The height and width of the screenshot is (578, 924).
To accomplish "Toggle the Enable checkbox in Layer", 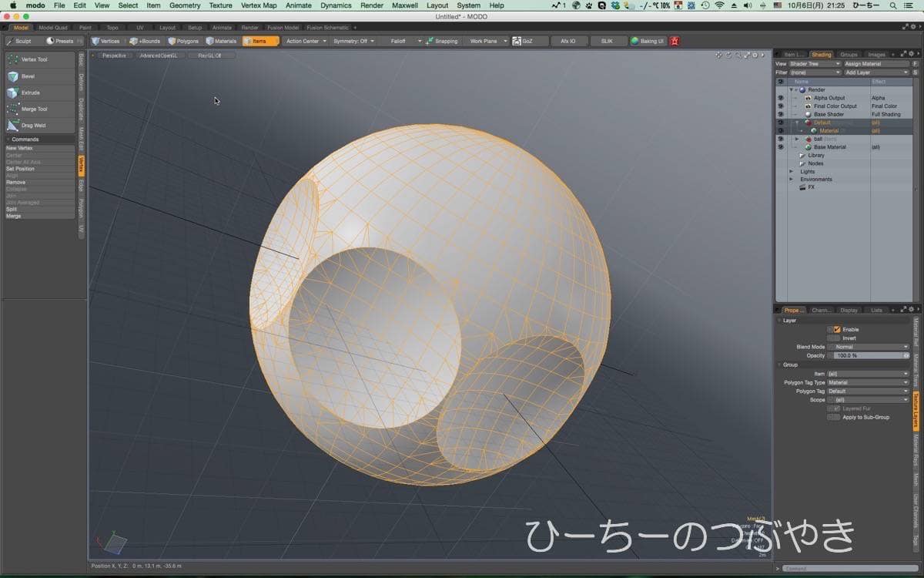I will pyautogui.click(x=837, y=329).
